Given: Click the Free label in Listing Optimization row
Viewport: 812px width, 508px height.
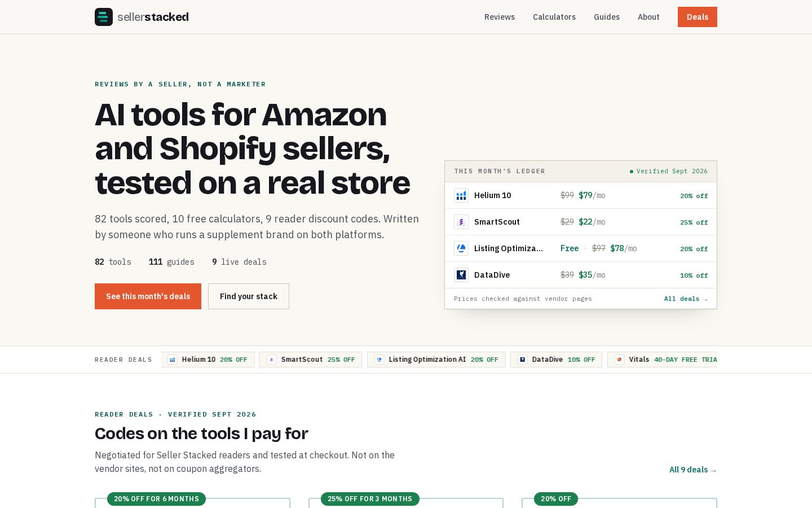Looking at the screenshot, I should click(x=570, y=248).
